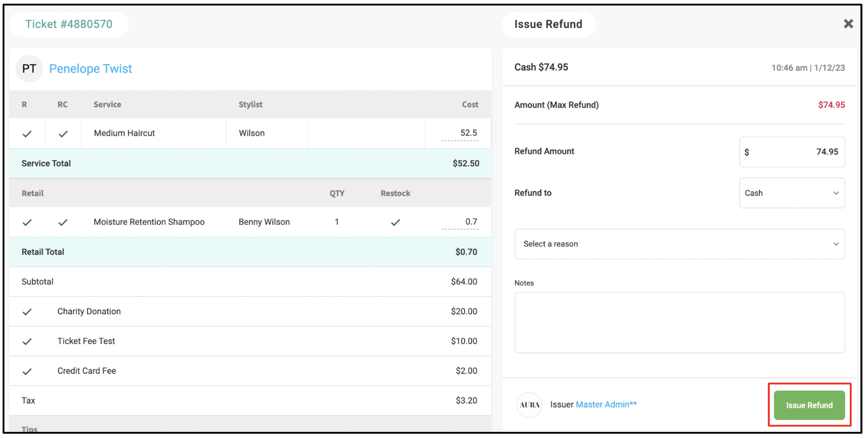This screenshot has width=868, height=438.
Task: Open Penelope Twist client profile link
Action: (x=90, y=69)
